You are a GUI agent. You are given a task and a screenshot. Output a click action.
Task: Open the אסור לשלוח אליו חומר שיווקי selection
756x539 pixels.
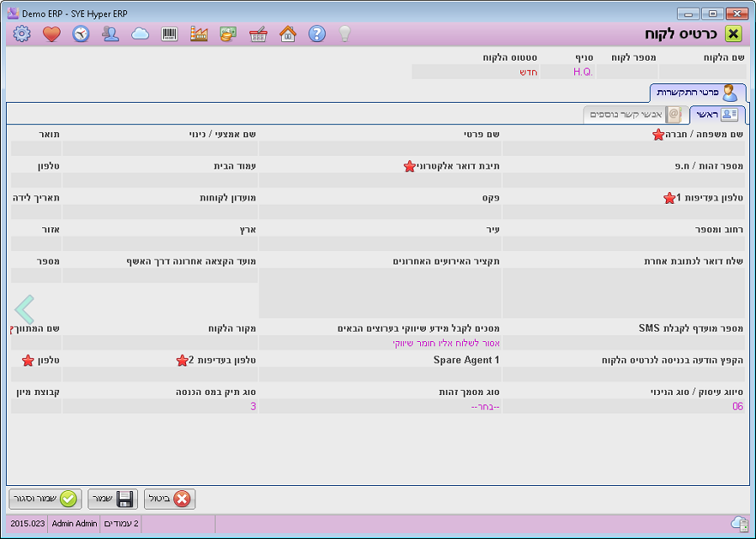(380, 343)
